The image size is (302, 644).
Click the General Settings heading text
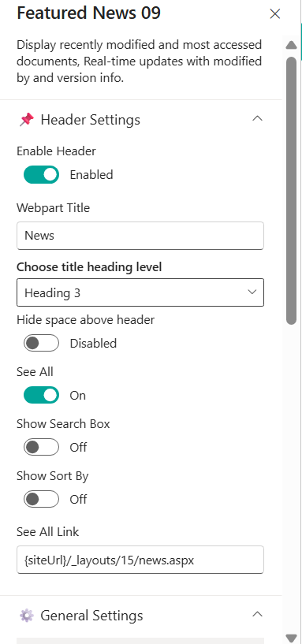pos(91,616)
